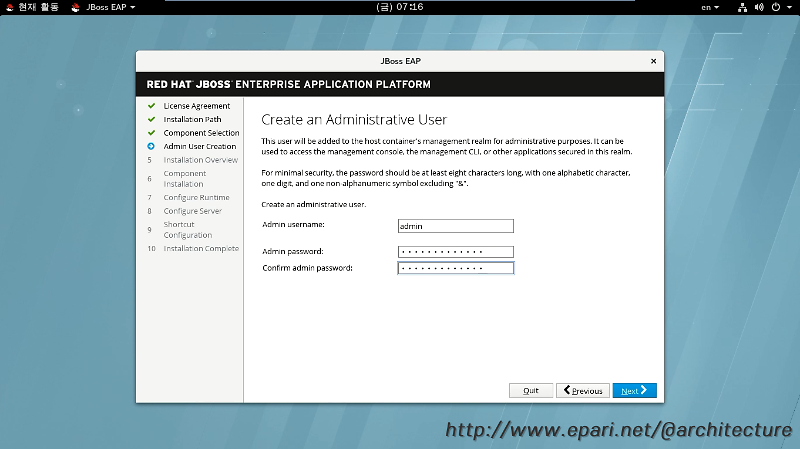The width and height of the screenshot is (800, 449).
Task: Click the Component Selection checkmark icon
Action: coord(151,133)
